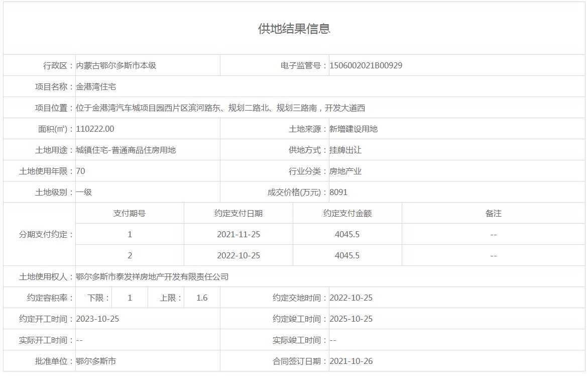This screenshot has width=588, height=376.
Task: Select transaction price 8091
Action: pos(338,192)
